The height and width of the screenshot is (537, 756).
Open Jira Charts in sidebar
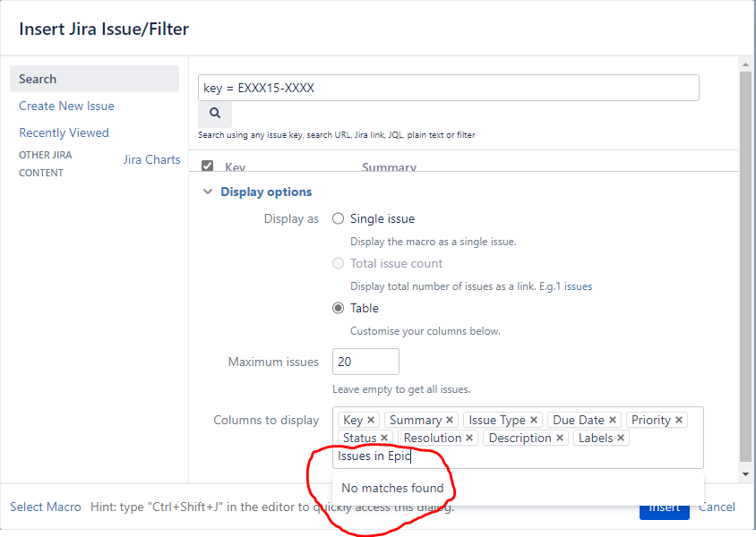click(x=152, y=159)
